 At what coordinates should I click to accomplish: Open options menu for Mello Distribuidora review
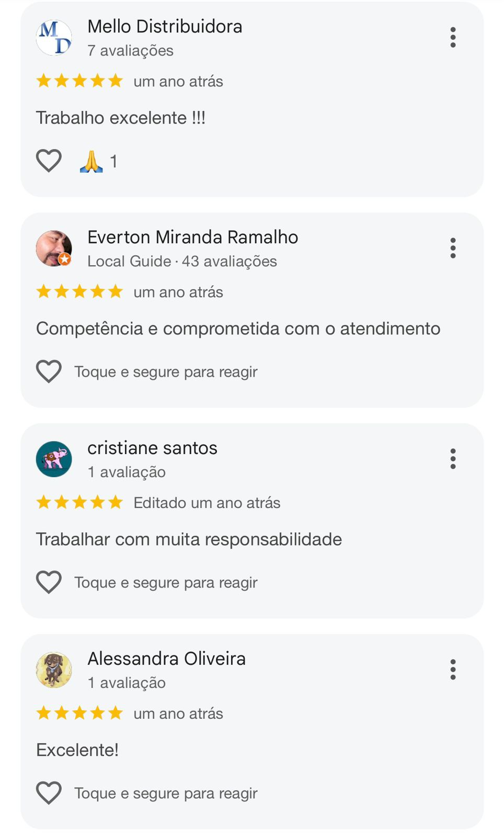click(453, 38)
